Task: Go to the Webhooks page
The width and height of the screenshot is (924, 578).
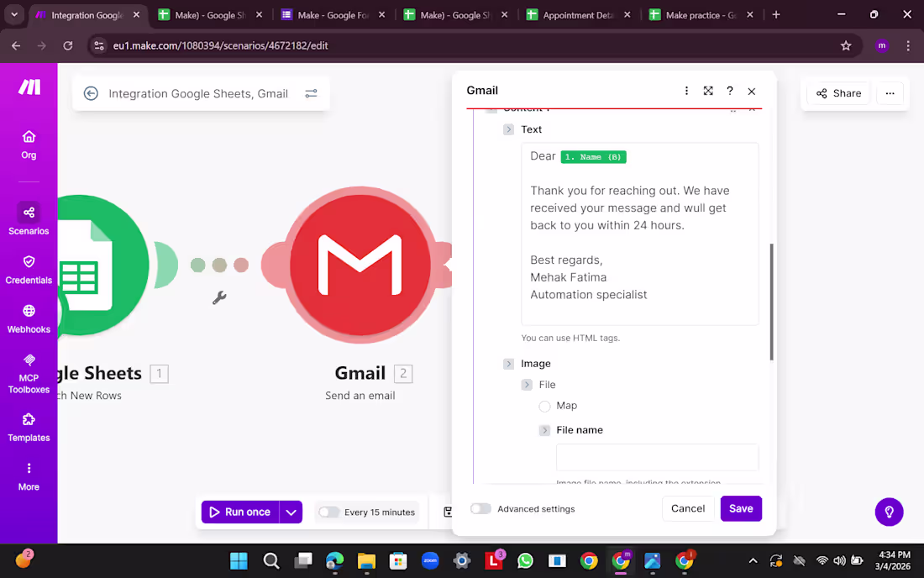Action: pos(29,318)
